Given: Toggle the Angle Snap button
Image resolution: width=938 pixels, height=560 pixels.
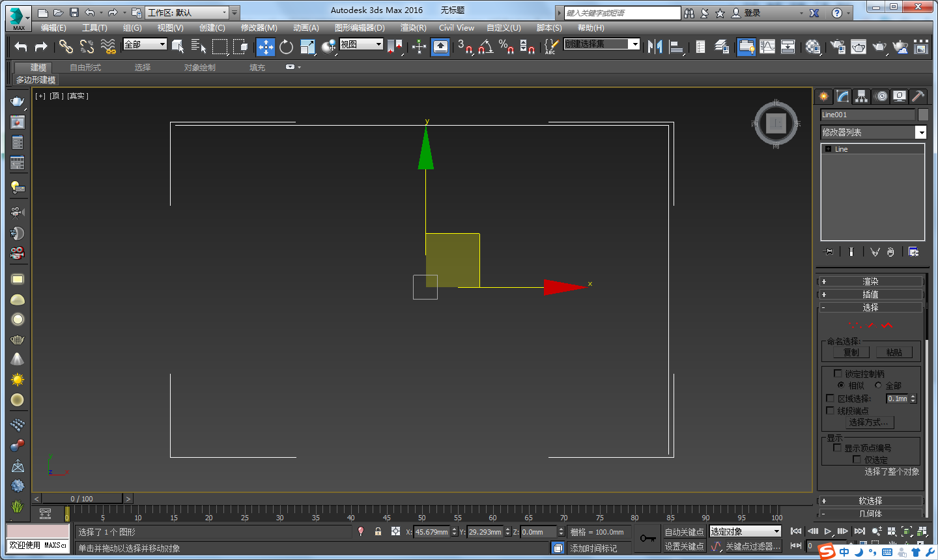Looking at the screenshot, I should pos(486,46).
